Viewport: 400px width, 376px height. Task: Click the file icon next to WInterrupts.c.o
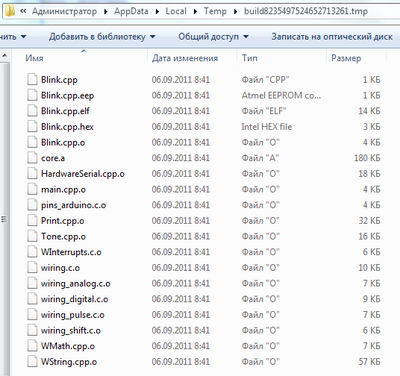32,252
